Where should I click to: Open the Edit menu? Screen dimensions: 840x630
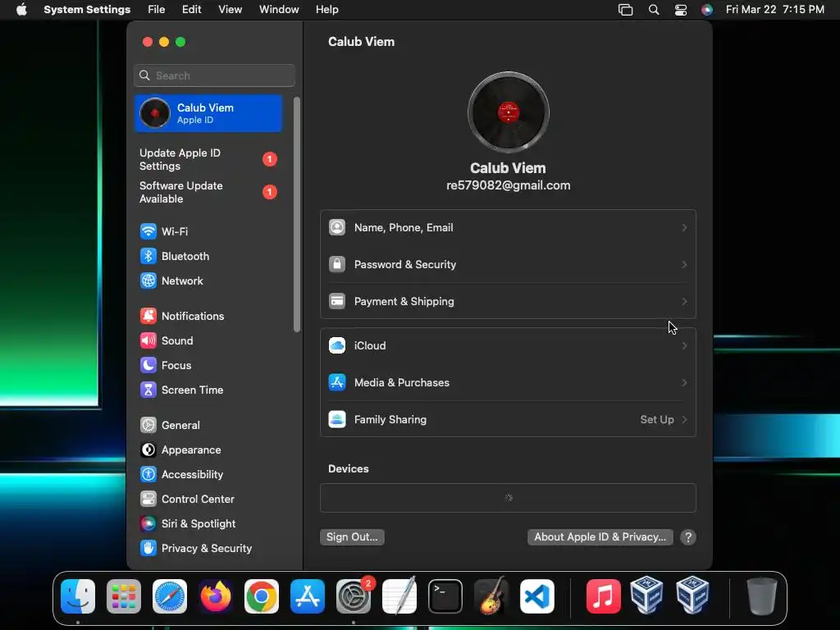click(191, 10)
